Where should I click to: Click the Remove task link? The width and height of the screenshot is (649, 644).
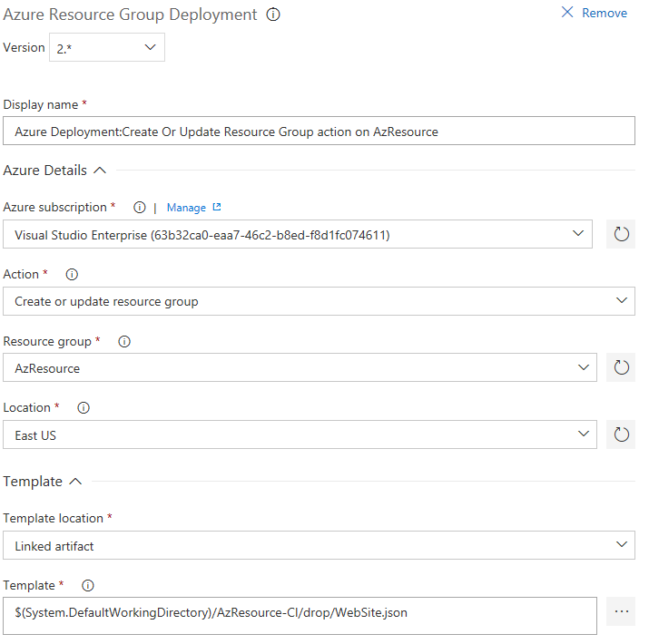[595, 13]
